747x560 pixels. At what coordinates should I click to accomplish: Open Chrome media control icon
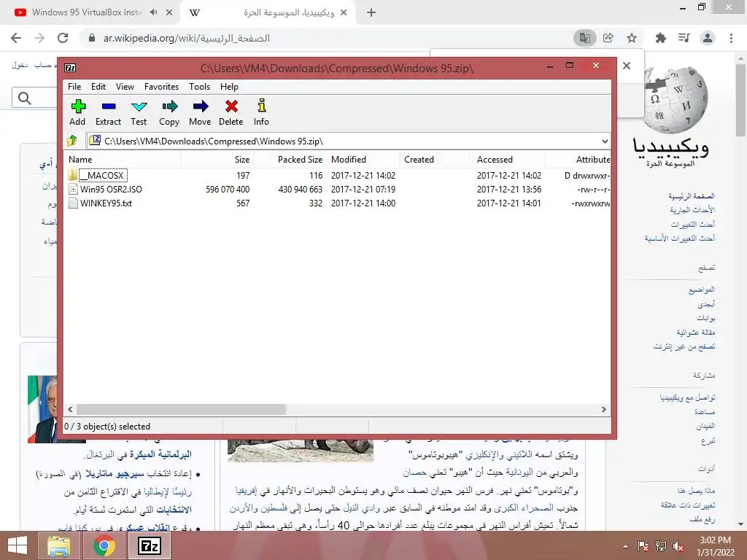pos(684,38)
